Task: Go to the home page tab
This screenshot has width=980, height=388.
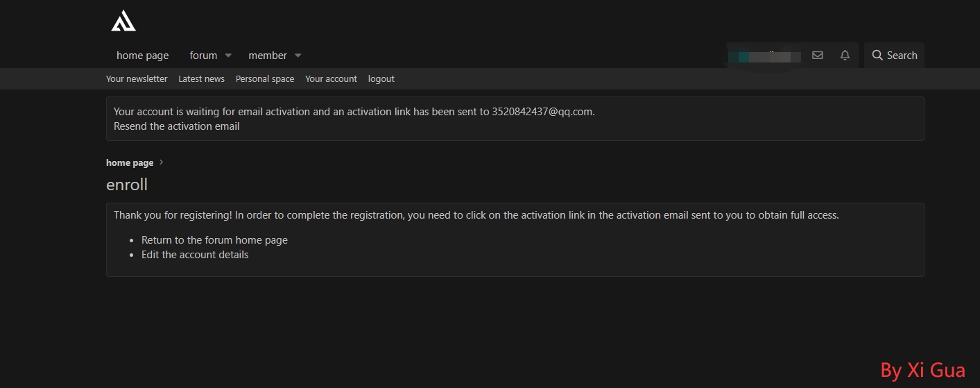Action: point(142,56)
